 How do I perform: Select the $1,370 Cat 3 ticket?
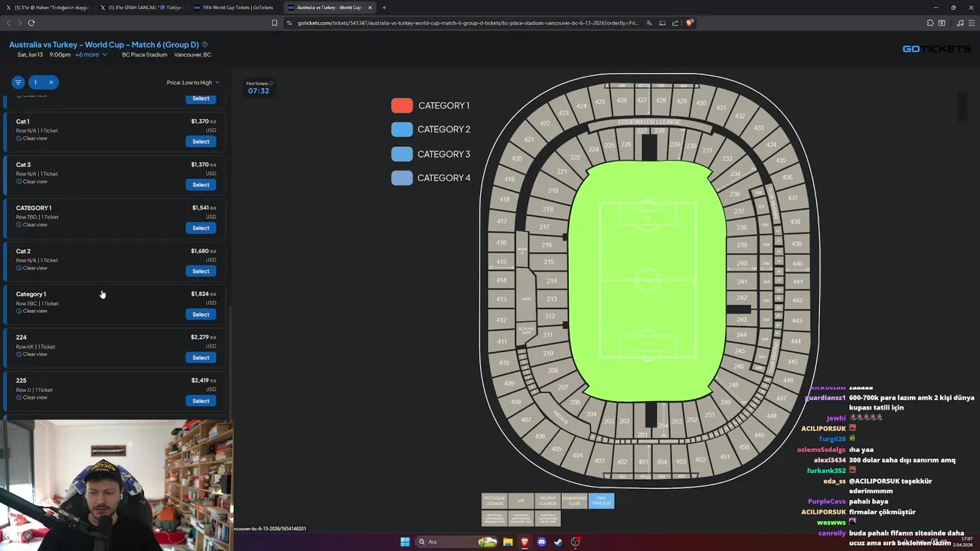pos(201,184)
